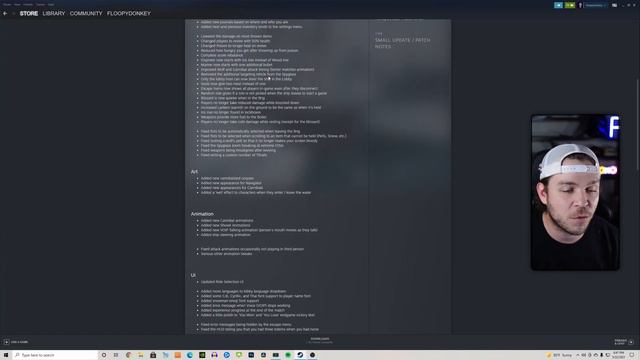Open the account name dropdown in header

coord(595,5)
